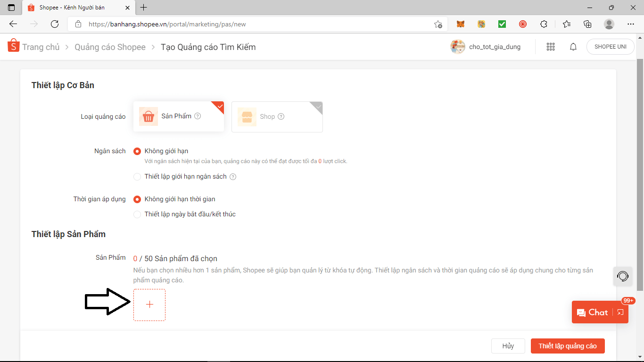Open the browser profile avatar menu
644x362 pixels.
(610, 24)
